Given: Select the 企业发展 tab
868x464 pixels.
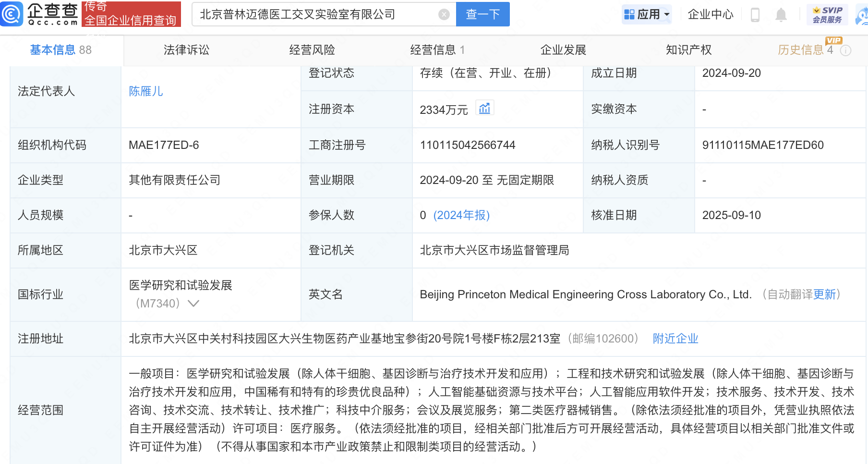Looking at the screenshot, I should (563, 50).
